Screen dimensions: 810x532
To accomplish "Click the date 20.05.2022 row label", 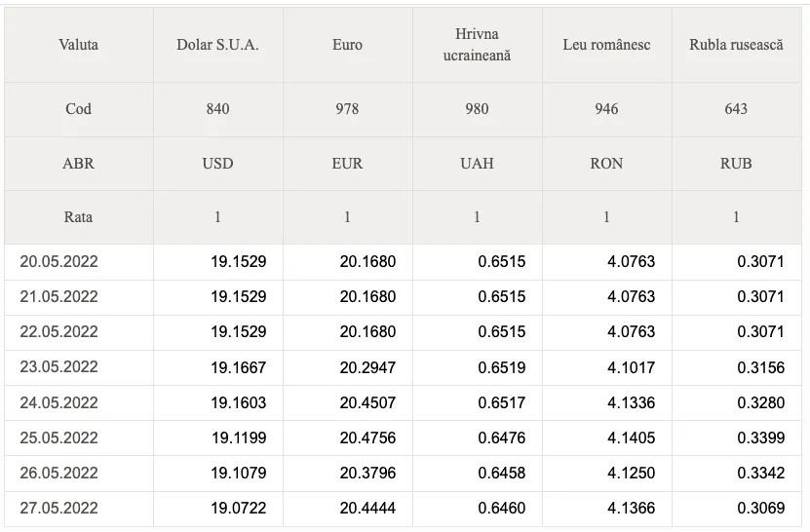I will coord(58,262).
